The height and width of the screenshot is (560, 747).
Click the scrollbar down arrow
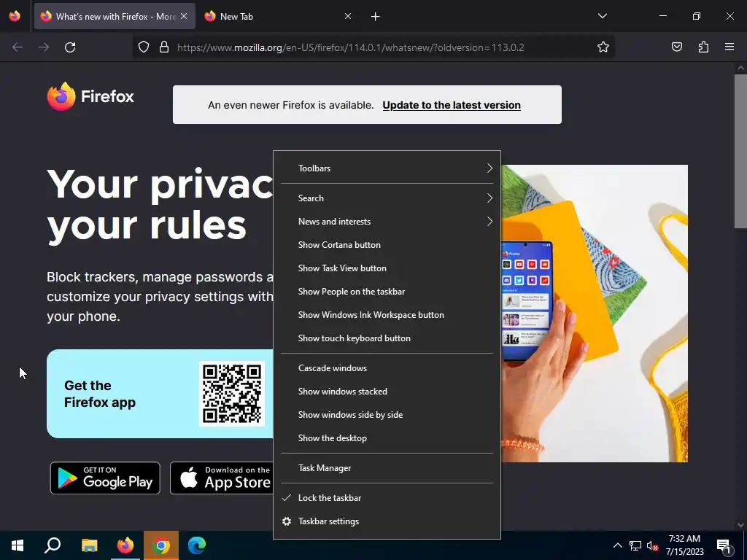740,525
